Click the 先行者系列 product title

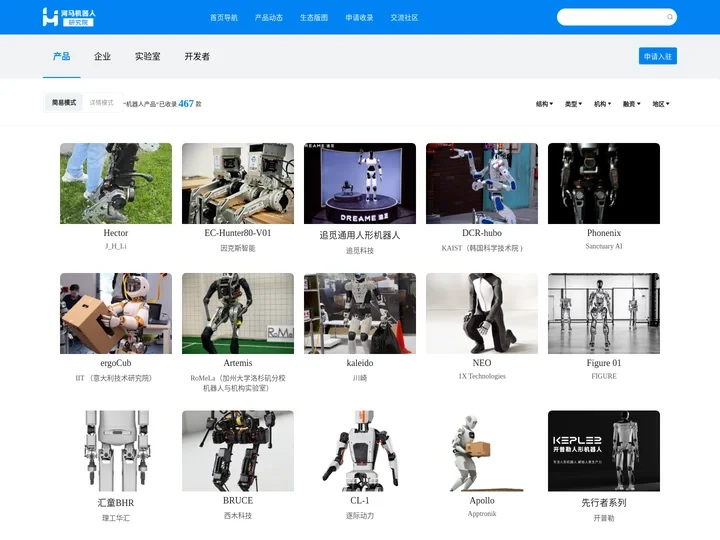click(x=604, y=503)
